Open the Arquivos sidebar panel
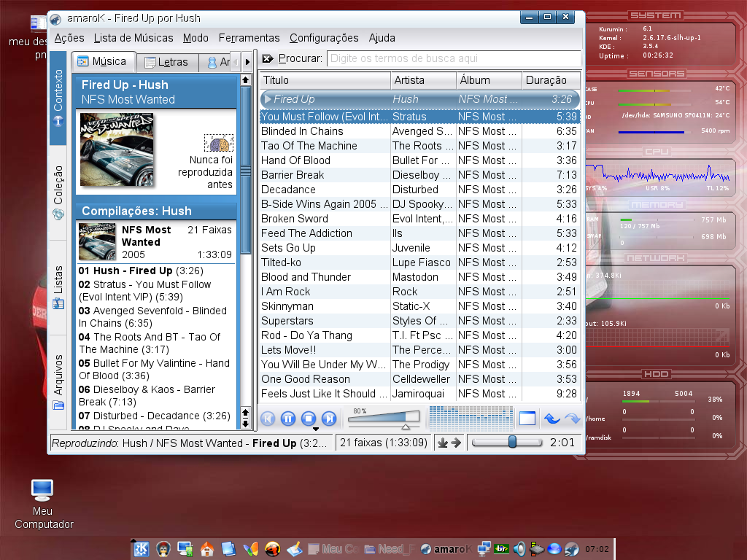 click(x=58, y=382)
